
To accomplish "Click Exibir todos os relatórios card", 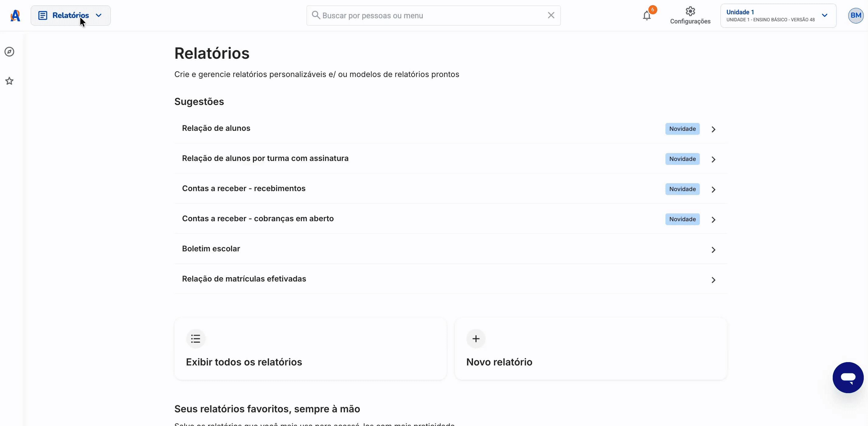I will click(310, 348).
